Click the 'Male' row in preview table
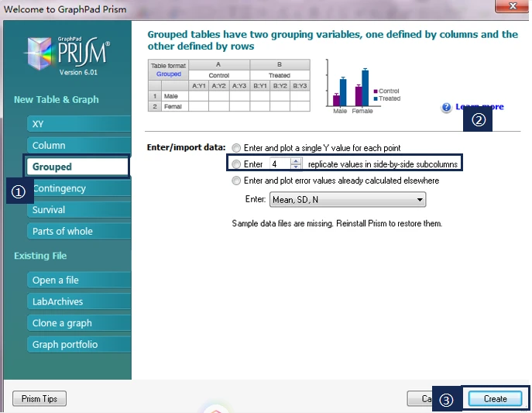 click(229, 96)
